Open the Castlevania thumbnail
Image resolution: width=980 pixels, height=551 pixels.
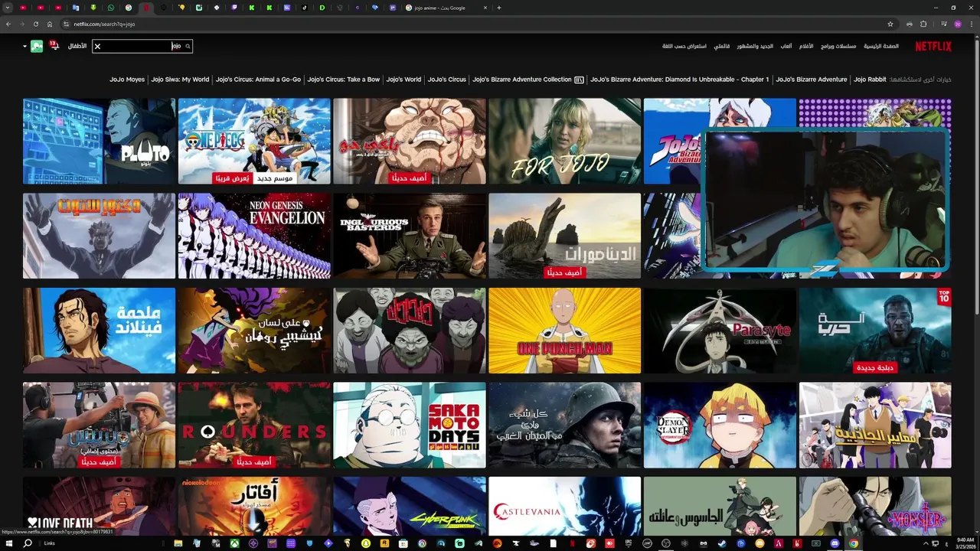[x=564, y=506]
